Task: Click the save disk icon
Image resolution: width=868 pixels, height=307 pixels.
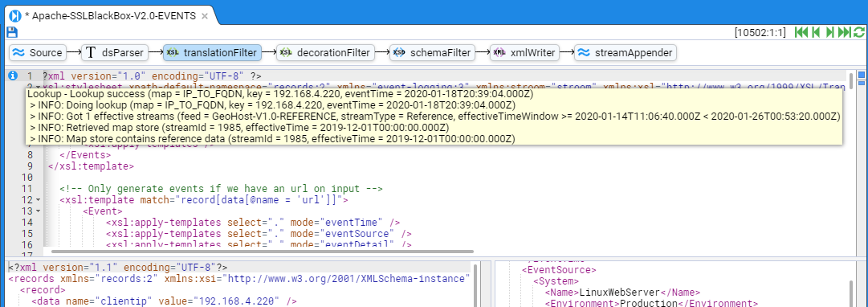Action: (x=12, y=33)
